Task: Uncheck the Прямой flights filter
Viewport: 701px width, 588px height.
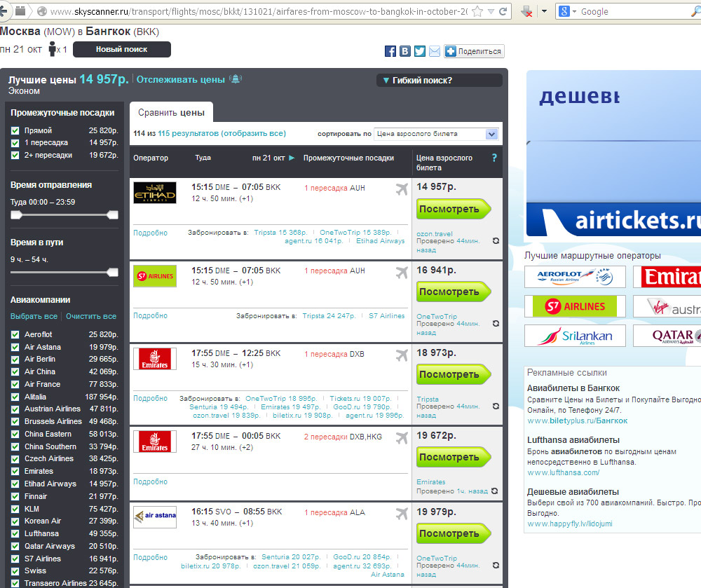Action: click(15, 130)
